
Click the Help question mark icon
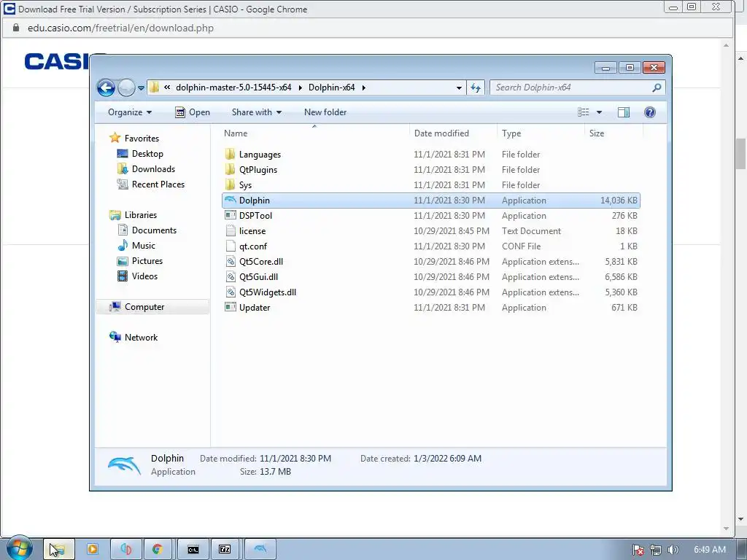tap(650, 112)
